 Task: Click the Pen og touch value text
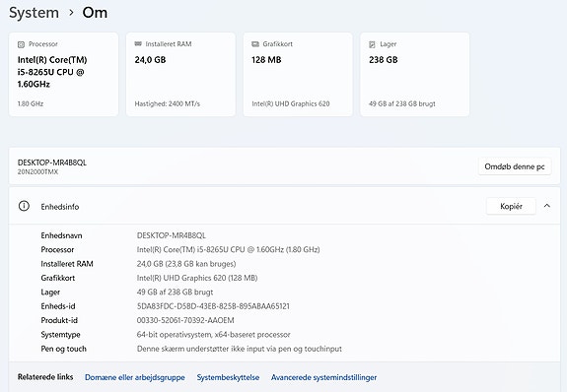click(x=240, y=349)
